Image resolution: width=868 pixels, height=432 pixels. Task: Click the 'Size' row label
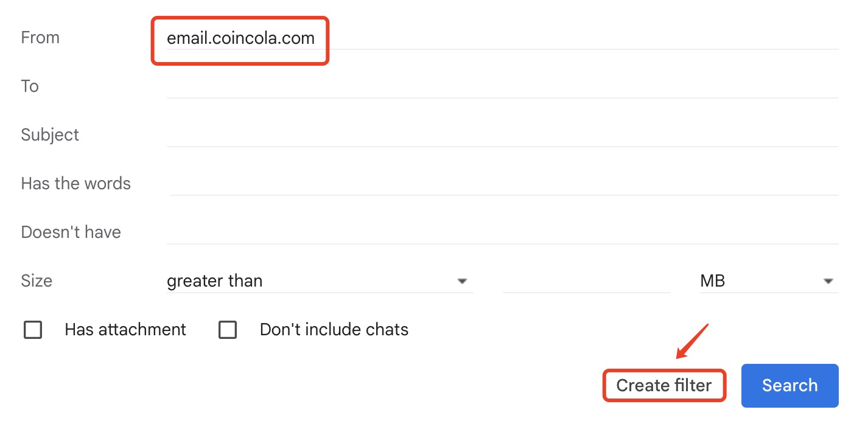tap(37, 281)
